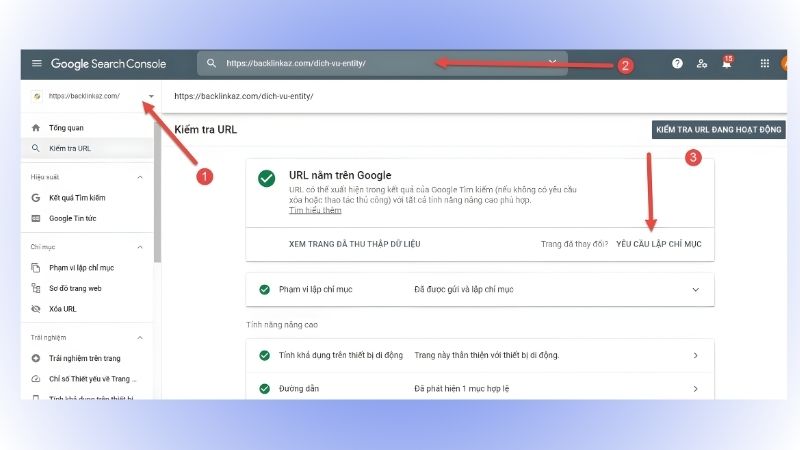Screen dimensions: 800x450
Task: Click green check beside Tính khả dụng trên thiết bị di động
Action: [264, 355]
